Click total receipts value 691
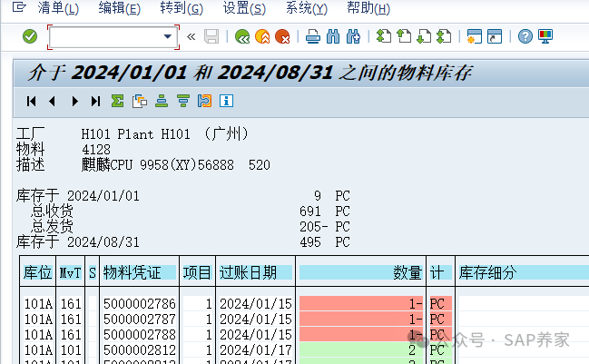This screenshot has width=589, height=364. pos(309,212)
